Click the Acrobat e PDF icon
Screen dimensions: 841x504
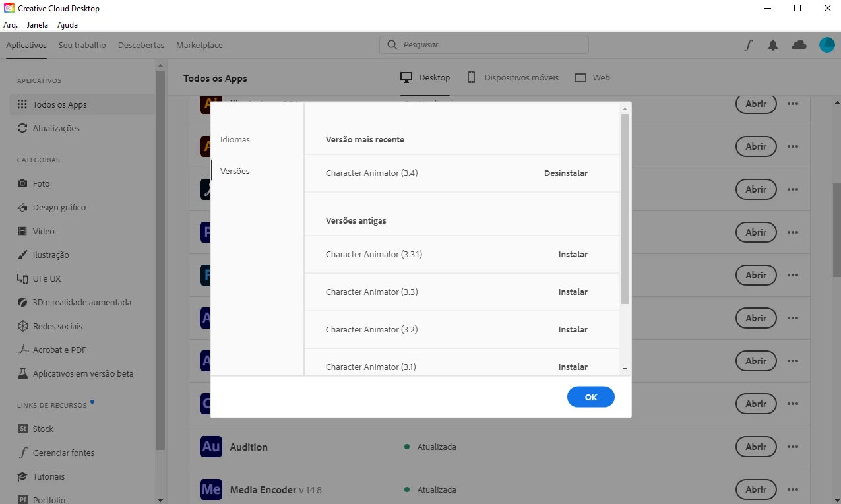pyautogui.click(x=22, y=350)
